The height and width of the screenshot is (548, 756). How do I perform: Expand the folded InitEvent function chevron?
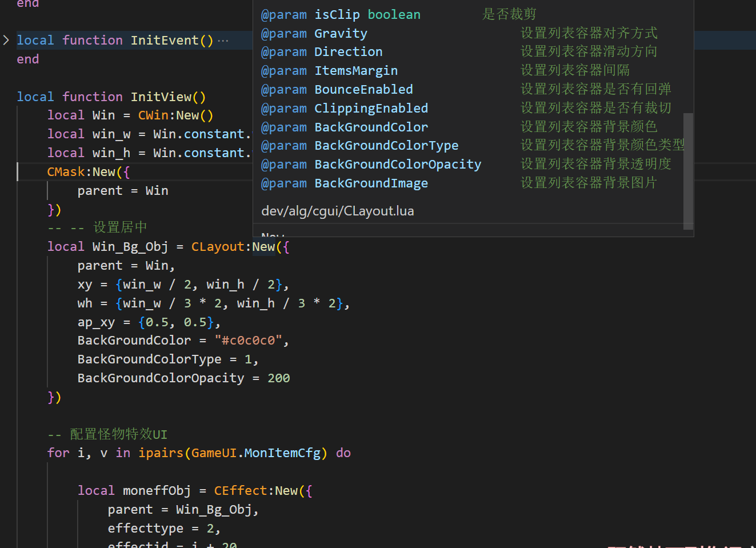coord(6,40)
